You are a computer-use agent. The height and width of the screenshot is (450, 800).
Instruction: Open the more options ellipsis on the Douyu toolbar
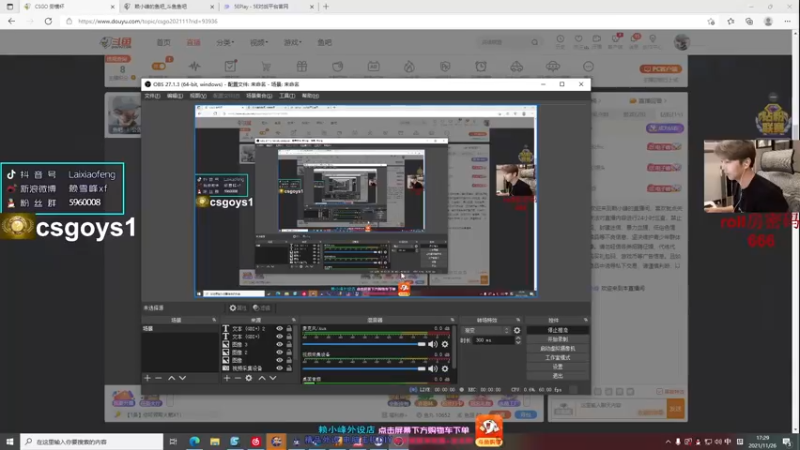[x=588, y=66]
